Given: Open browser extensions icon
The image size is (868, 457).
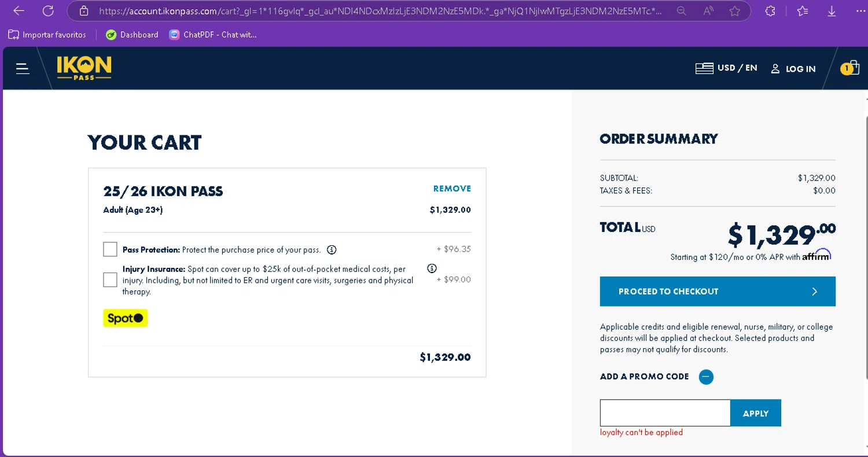Looking at the screenshot, I should [x=770, y=11].
